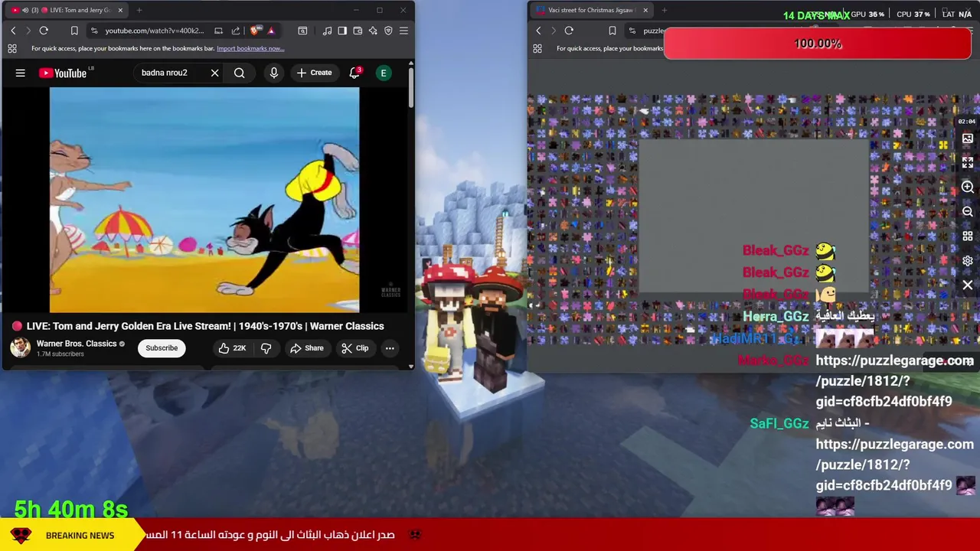Go back in the puzzle browser window
The width and height of the screenshot is (980, 551).
[538, 31]
